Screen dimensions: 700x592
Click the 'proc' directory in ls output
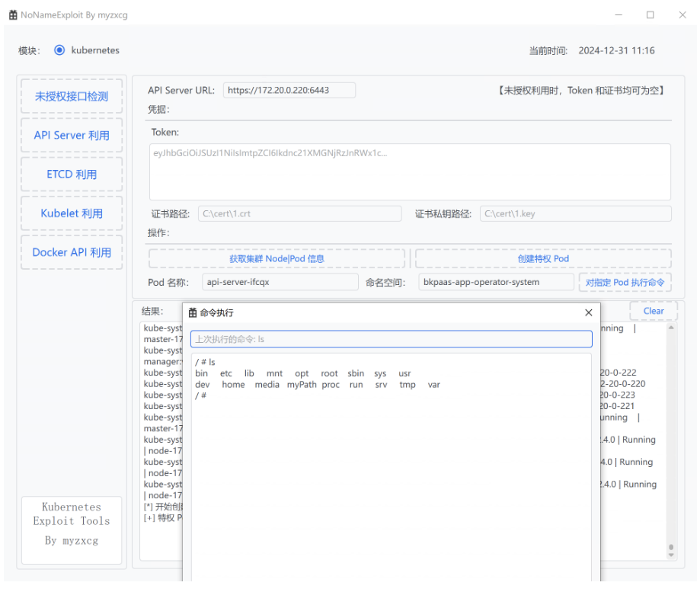[x=331, y=385]
